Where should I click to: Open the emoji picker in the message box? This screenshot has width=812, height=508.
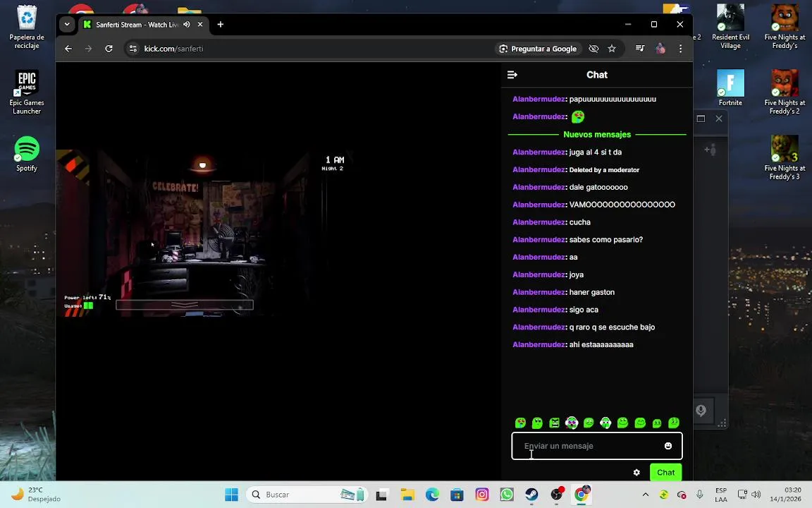click(668, 446)
